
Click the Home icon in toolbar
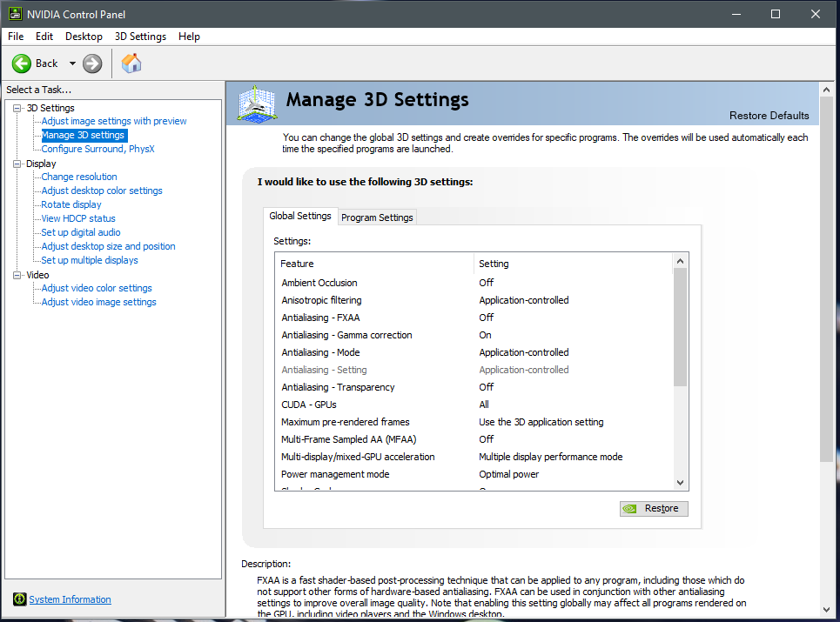(x=131, y=64)
